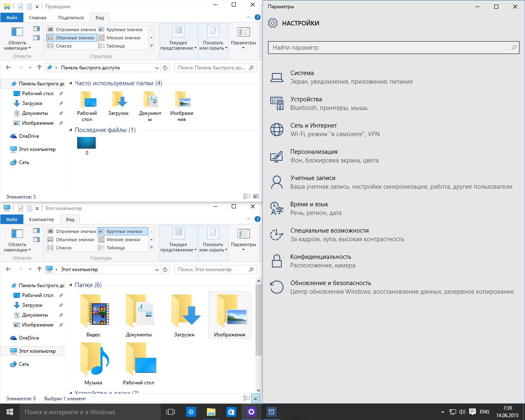Select OneDrive in Проводник navigation pane

tap(29, 136)
